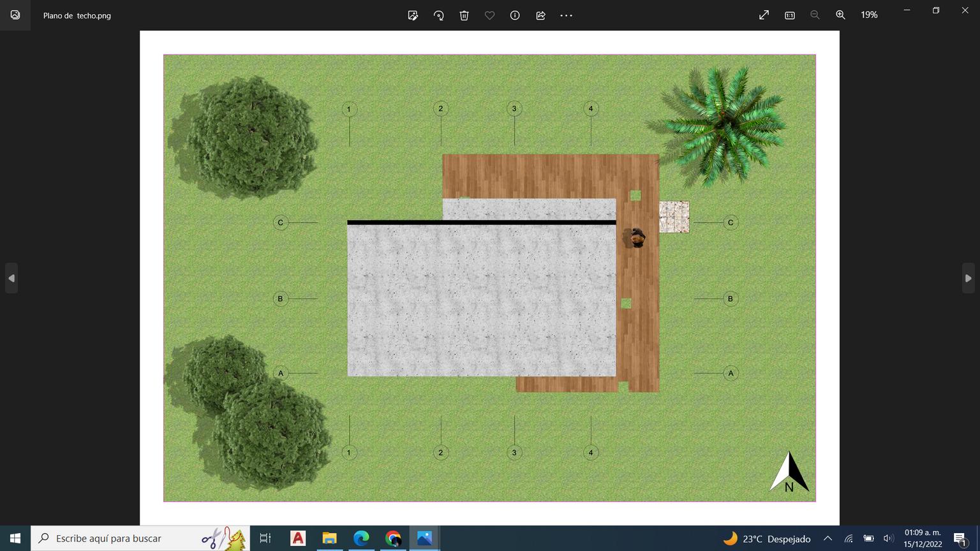Rotate the image with the rotate icon
Image resolution: width=980 pixels, height=551 pixels.
coord(438,15)
